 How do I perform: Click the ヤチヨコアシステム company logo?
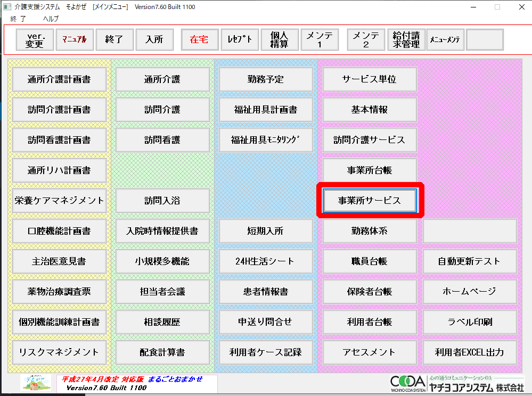(x=456, y=384)
